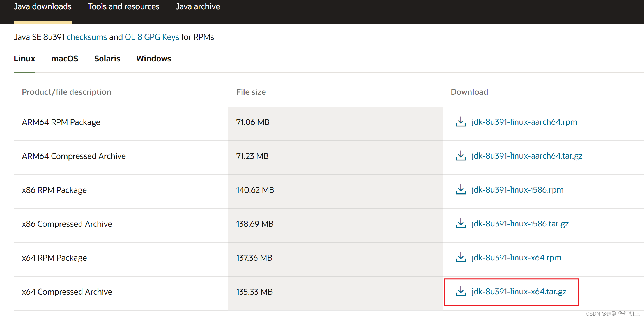
Task: Click download icon for i586.rpm package
Action: pos(461,190)
